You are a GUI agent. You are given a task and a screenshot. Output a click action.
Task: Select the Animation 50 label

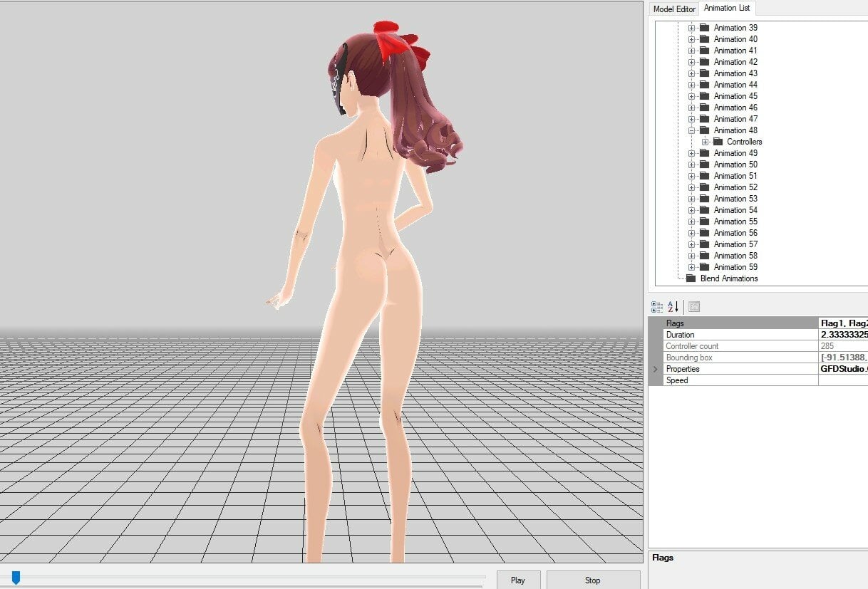pos(735,165)
